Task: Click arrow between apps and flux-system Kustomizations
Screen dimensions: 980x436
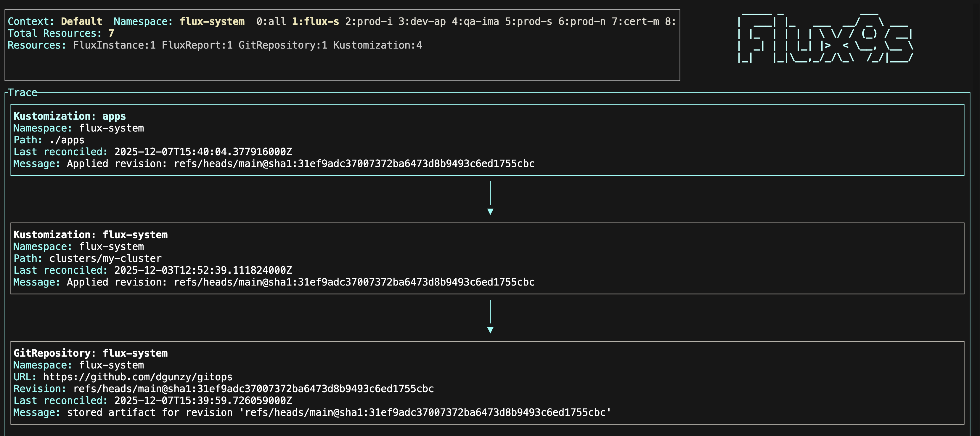Action: point(490,198)
